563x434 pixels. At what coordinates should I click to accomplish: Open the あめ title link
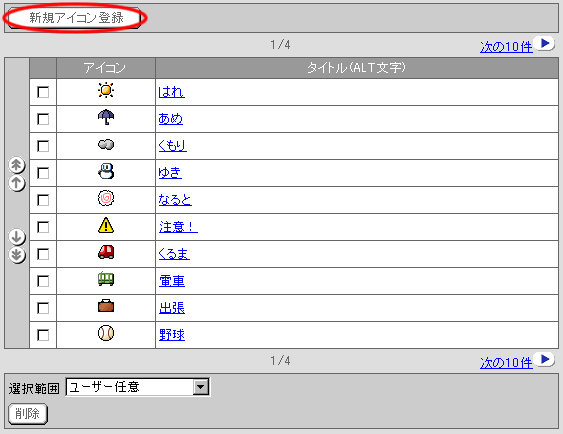click(x=171, y=118)
